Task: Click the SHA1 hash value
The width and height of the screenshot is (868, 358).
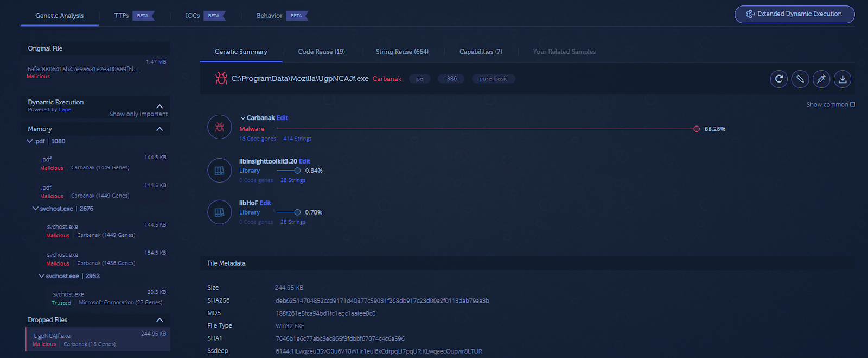Action: [x=340, y=338]
